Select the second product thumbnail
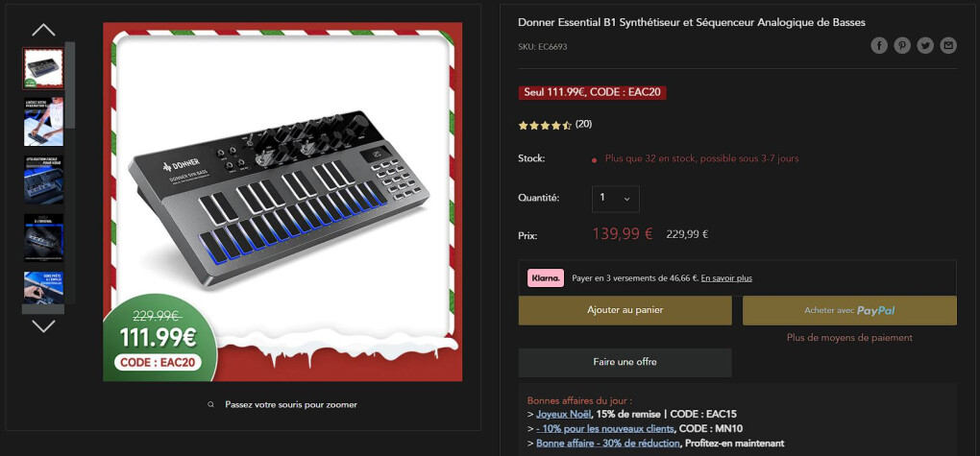This screenshot has height=456, width=980. click(x=43, y=120)
